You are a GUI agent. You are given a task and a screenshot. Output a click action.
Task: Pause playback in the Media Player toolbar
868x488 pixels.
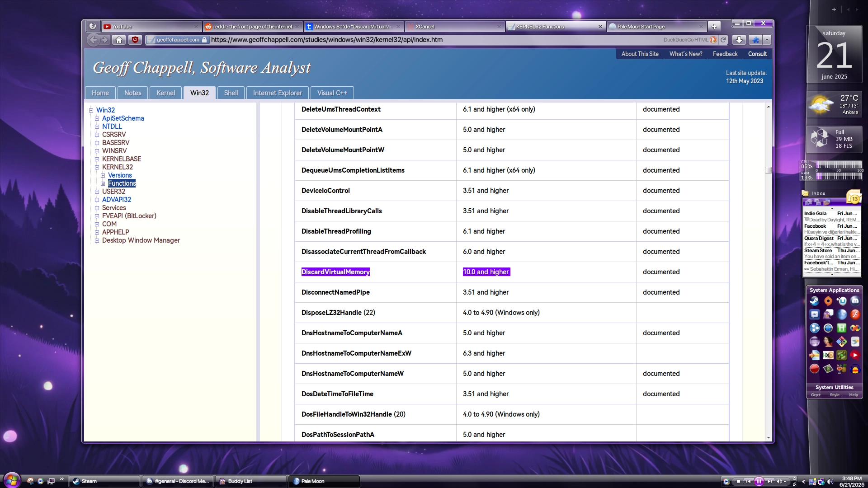click(759, 482)
